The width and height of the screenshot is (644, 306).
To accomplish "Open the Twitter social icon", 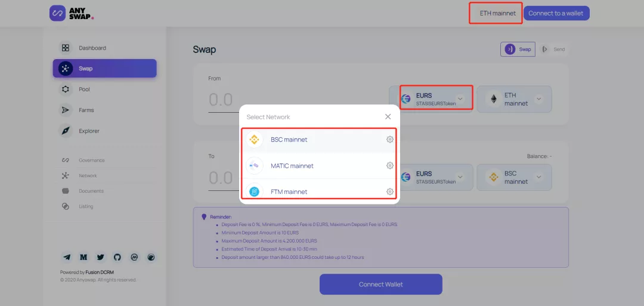I will point(101,258).
